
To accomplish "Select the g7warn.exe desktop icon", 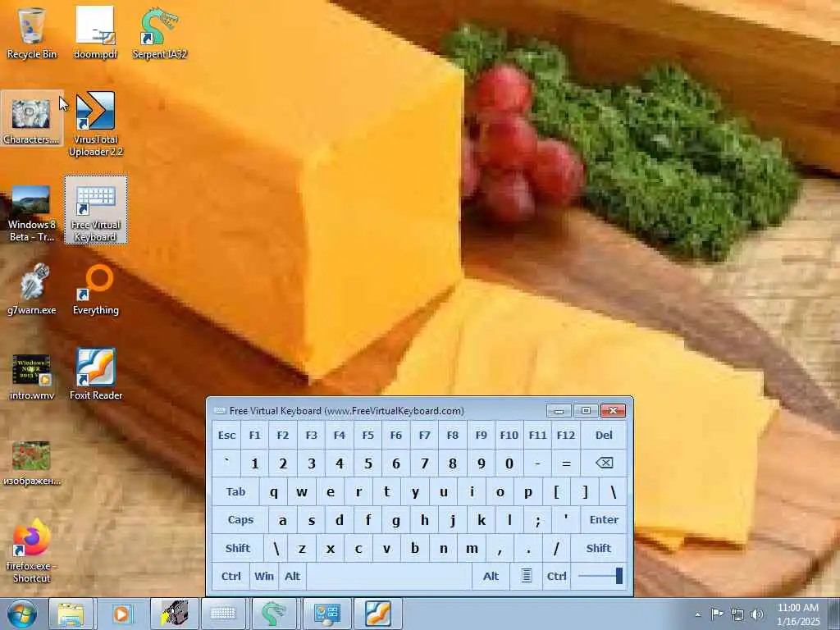I will [32, 288].
